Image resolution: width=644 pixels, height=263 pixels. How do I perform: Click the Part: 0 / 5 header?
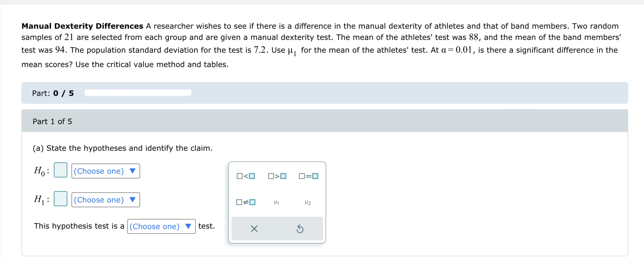click(x=52, y=93)
